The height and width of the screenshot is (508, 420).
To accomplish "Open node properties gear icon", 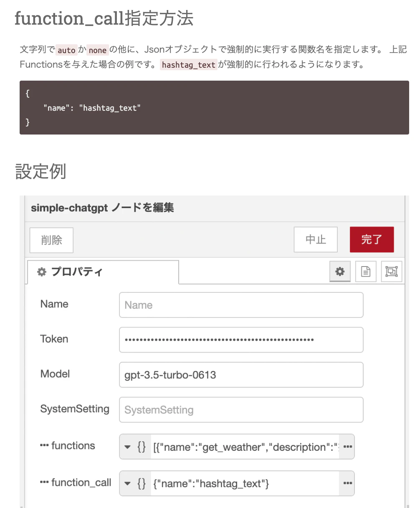I will [340, 272].
